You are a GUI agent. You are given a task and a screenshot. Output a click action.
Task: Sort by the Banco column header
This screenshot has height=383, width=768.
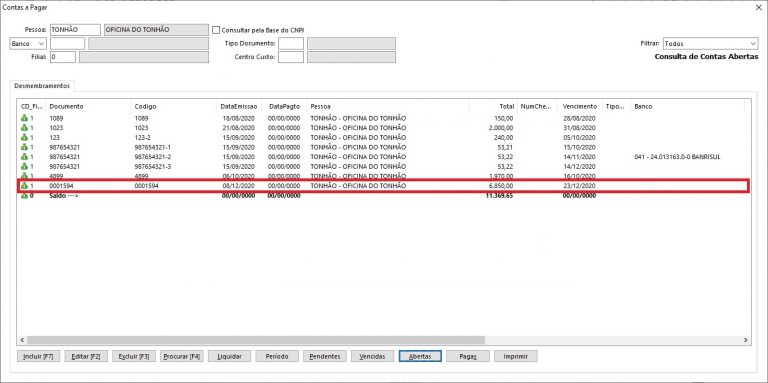point(687,106)
